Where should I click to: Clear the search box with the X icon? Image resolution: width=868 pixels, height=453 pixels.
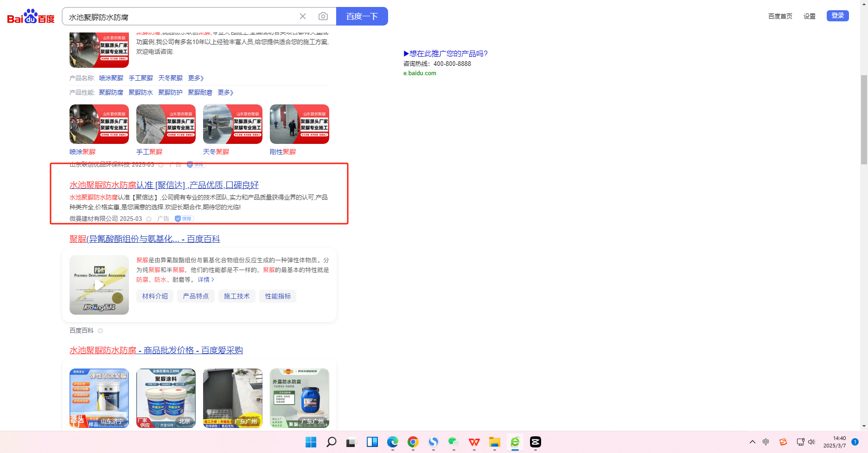(x=303, y=16)
